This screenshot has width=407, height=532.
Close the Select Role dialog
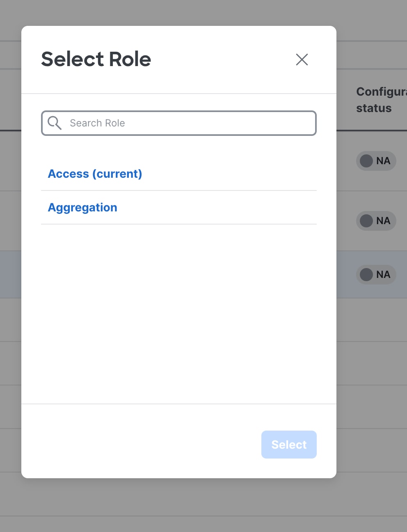pyautogui.click(x=302, y=60)
